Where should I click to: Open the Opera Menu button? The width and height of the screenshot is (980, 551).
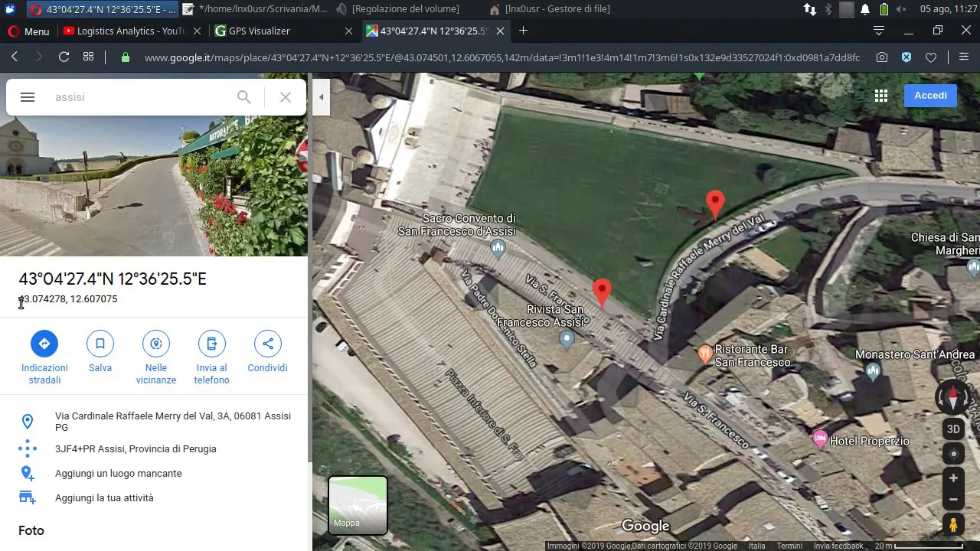pyautogui.click(x=28, y=31)
